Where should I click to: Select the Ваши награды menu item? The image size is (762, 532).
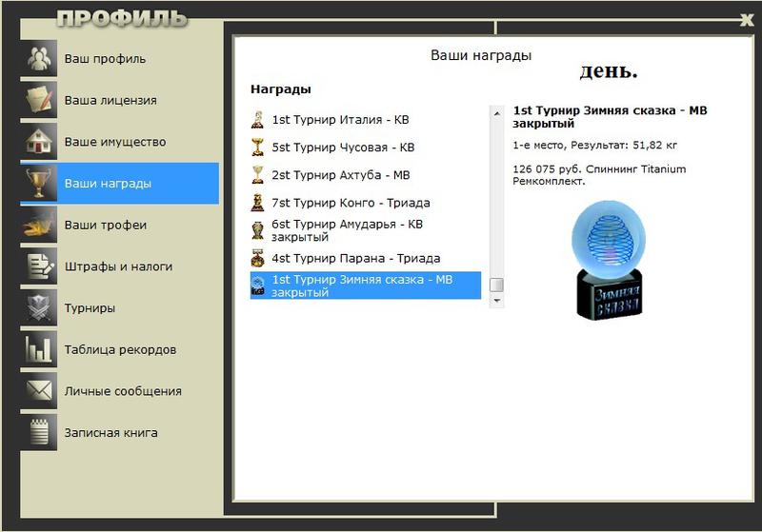point(120,183)
